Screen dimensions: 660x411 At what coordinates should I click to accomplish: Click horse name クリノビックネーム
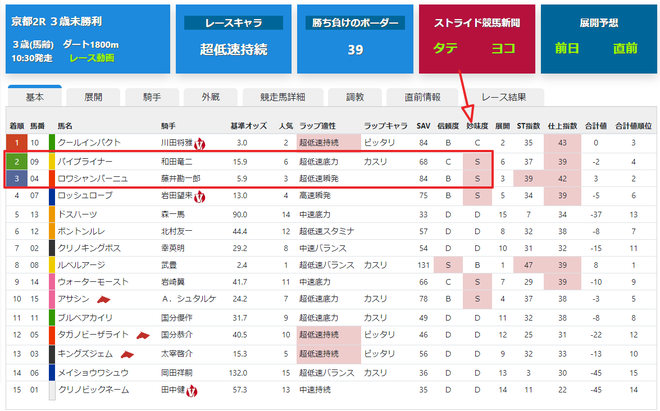tap(93, 390)
